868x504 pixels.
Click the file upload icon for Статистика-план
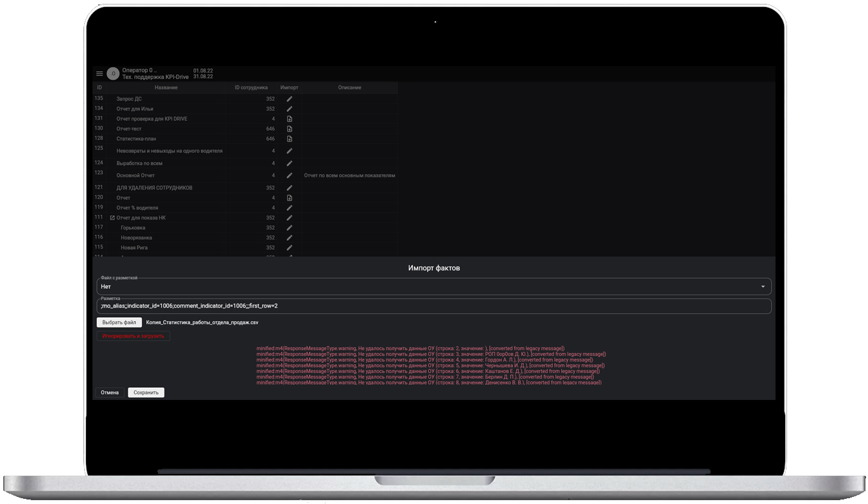coord(290,139)
